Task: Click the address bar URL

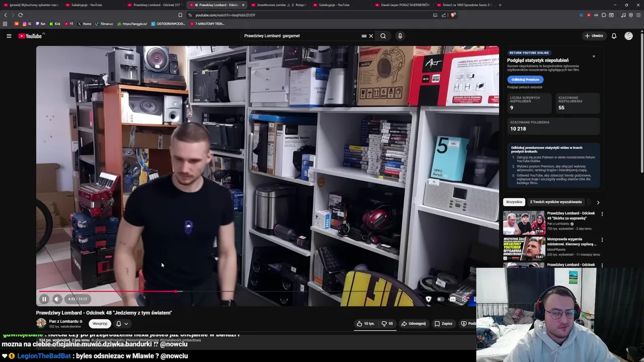Action: point(225,15)
